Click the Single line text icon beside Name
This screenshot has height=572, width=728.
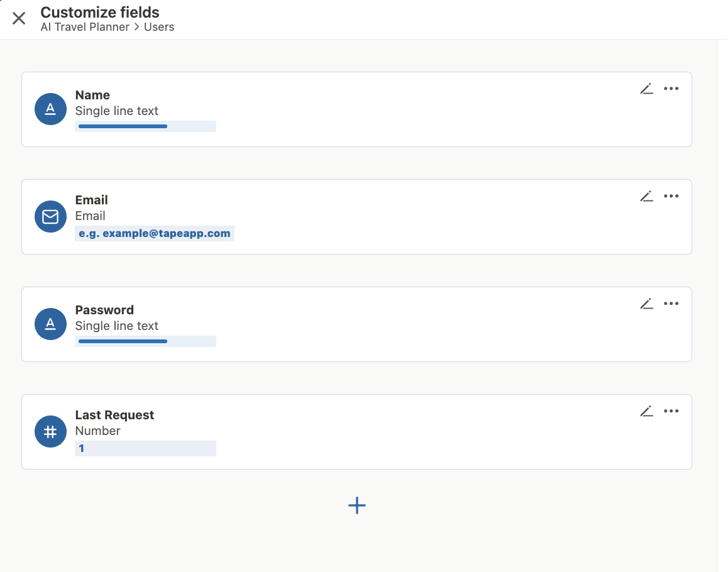50,109
